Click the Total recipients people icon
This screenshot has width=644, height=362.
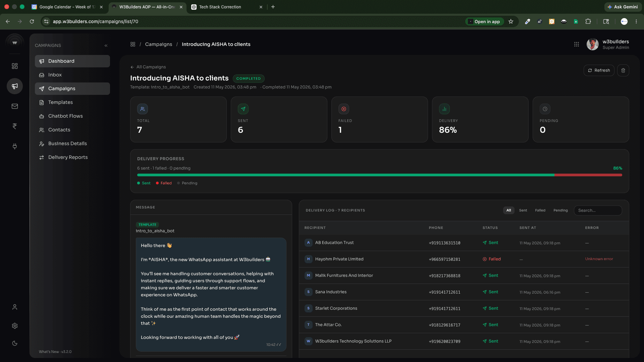click(x=143, y=109)
